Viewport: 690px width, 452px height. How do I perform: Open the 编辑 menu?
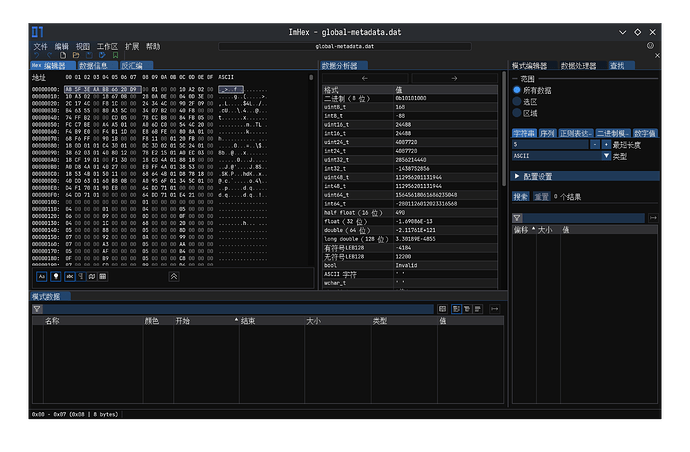coord(62,46)
